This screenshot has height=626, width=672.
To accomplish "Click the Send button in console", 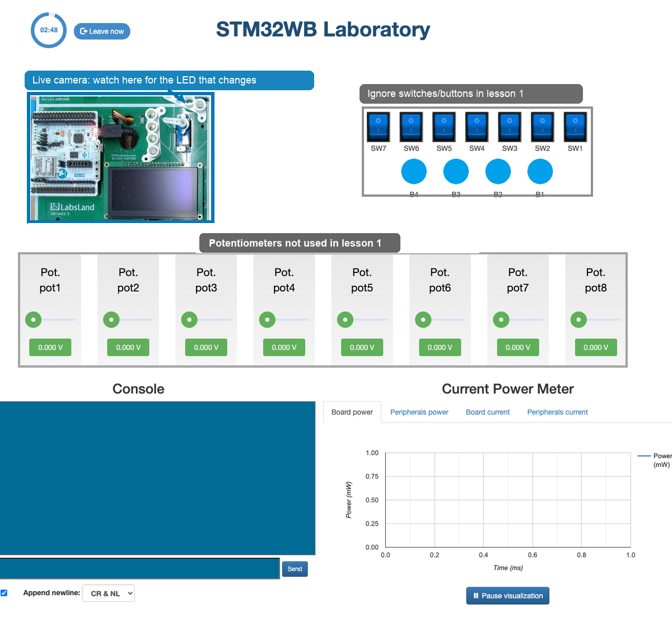I will (295, 569).
